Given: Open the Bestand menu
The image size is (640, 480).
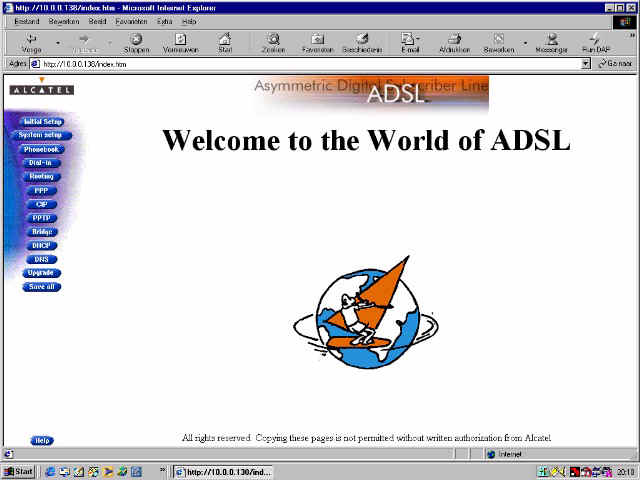Looking at the screenshot, I should [27, 21].
